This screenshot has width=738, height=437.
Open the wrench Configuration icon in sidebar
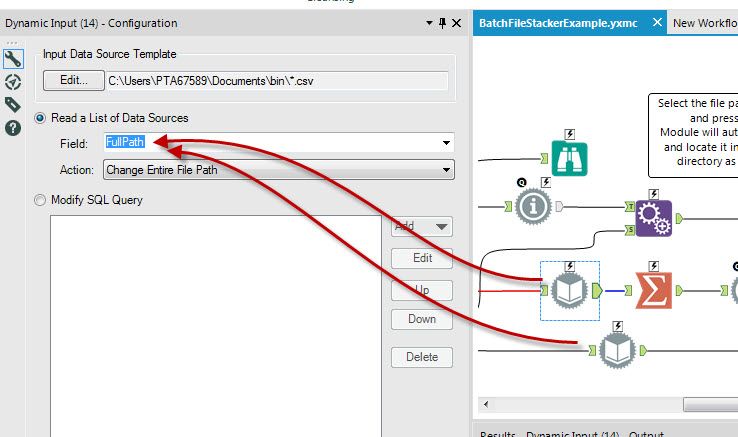pos(13,59)
